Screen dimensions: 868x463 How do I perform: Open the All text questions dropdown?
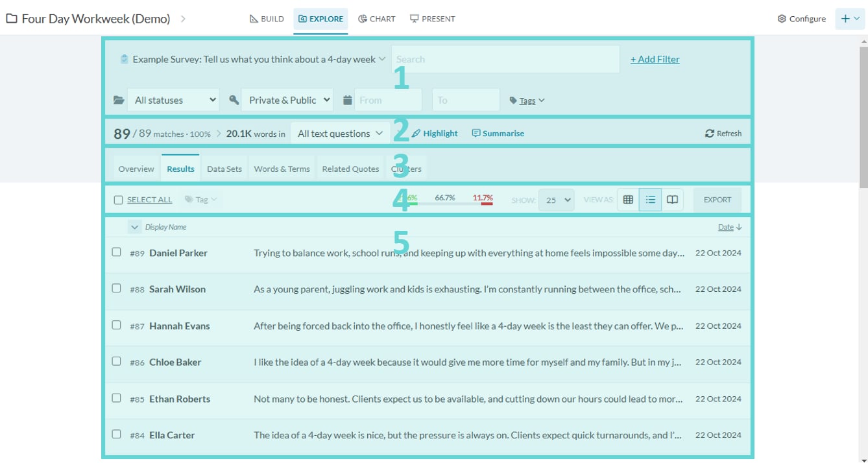(x=341, y=134)
